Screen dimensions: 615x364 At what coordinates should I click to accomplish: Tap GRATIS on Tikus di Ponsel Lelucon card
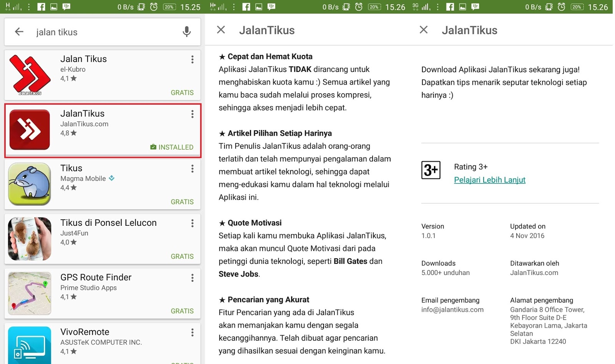pyautogui.click(x=182, y=256)
